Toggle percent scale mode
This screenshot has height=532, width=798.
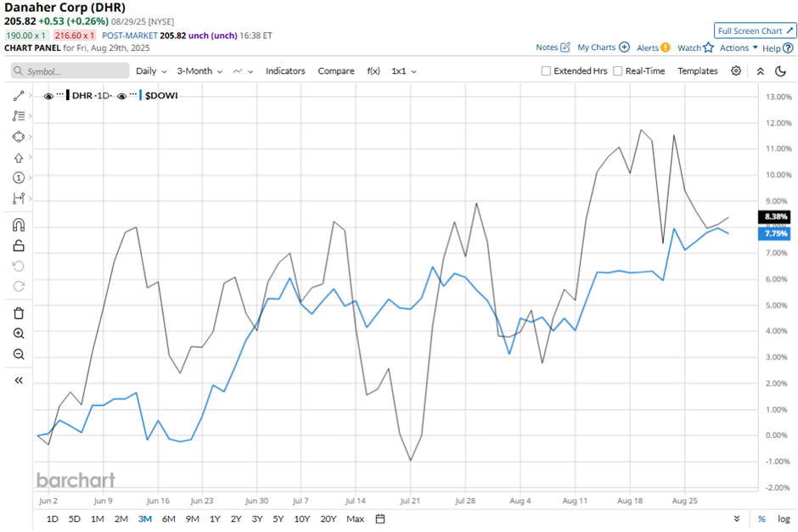(x=761, y=518)
